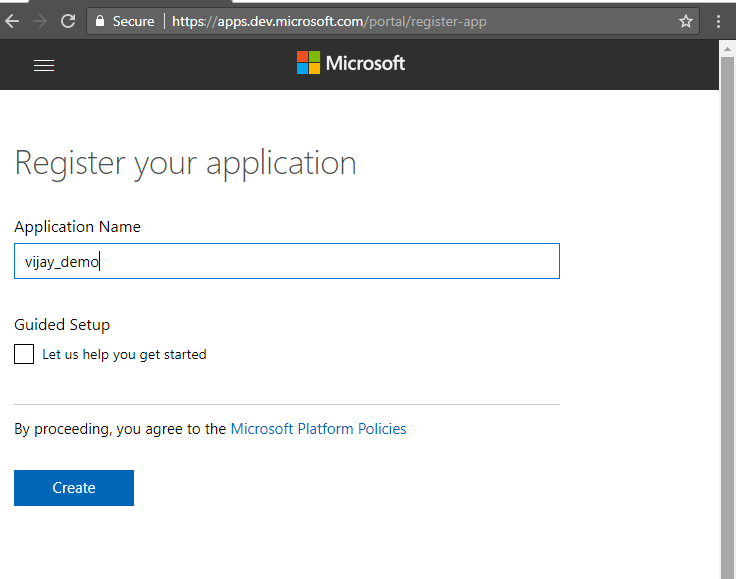Enable 'Let us help you get started'

(24, 354)
